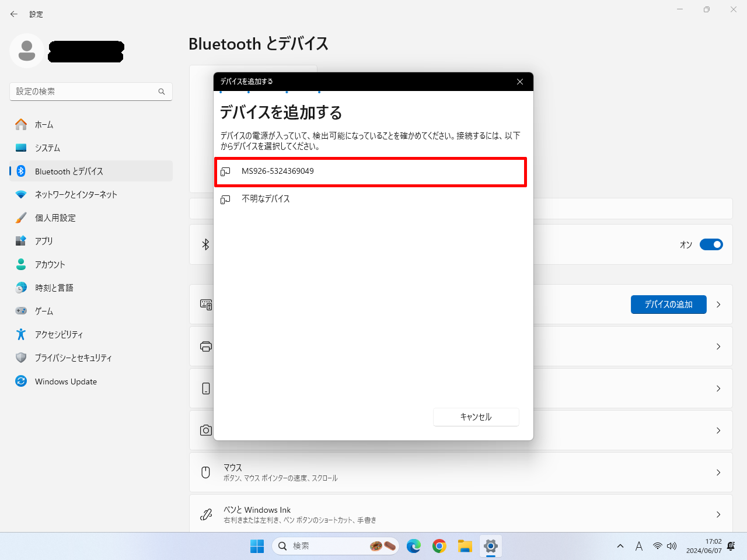Viewport: 747px width, 560px height.
Task: Open ホーム in the sidebar
Action: [x=44, y=125]
